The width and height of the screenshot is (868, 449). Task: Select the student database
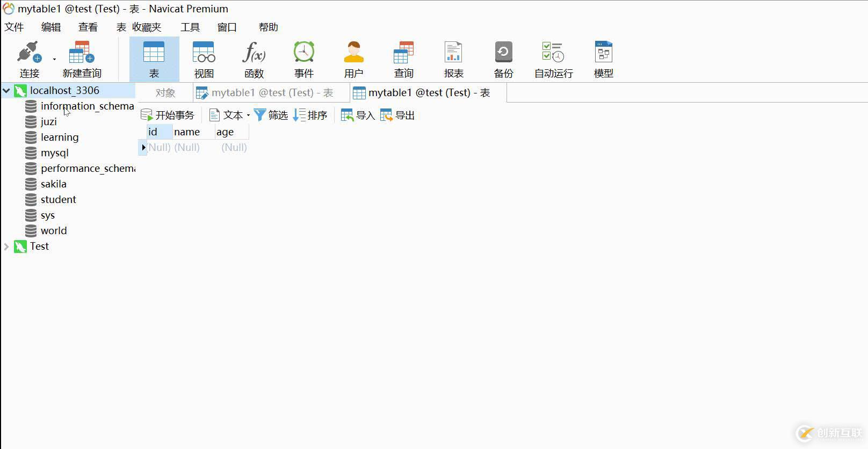click(59, 199)
